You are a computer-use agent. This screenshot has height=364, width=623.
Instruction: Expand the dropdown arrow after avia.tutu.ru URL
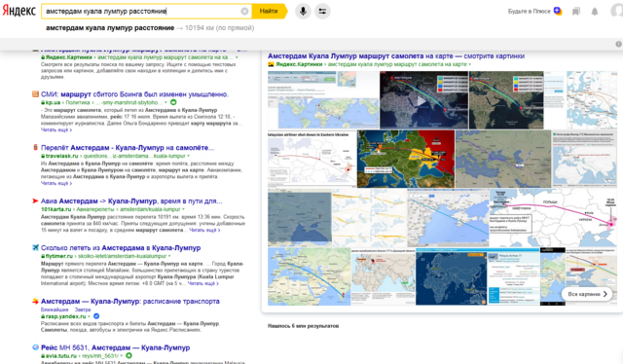click(x=122, y=355)
